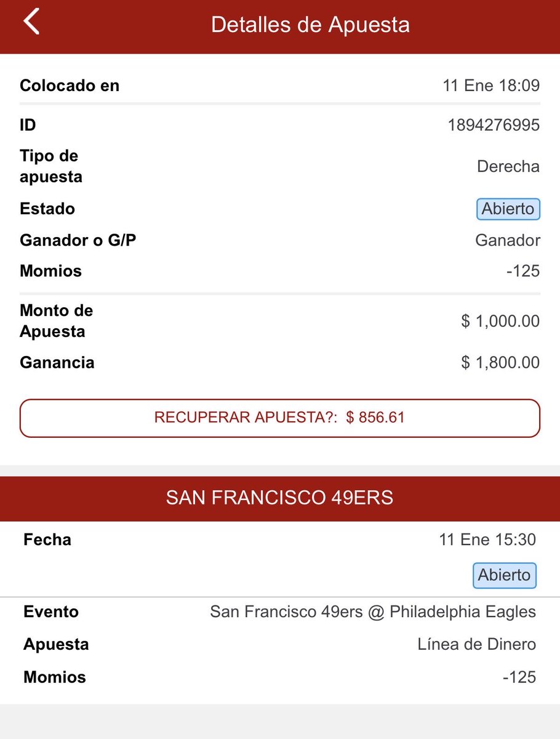Tap the event San Francisco 49ers @ Philadelphia Eagles

tap(373, 612)
